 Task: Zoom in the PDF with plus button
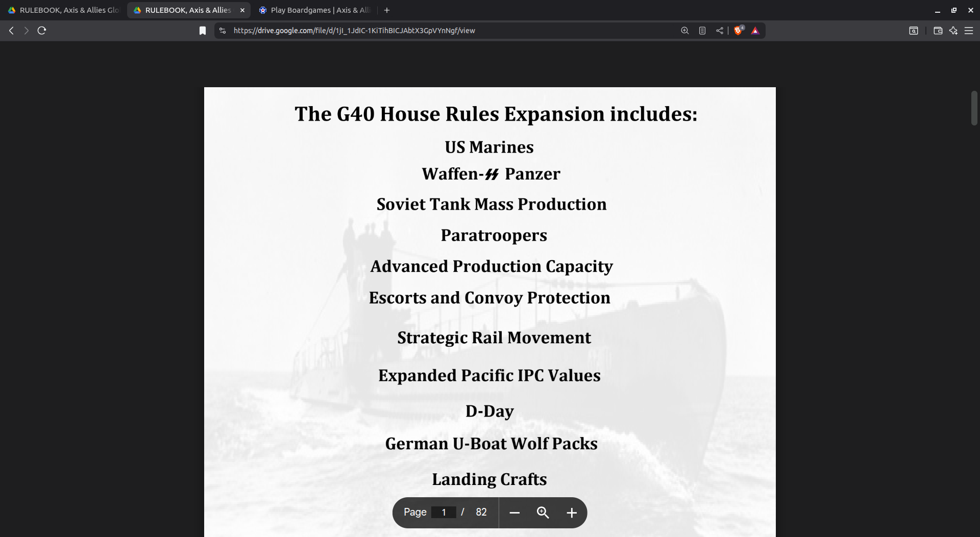click(572, 513)
